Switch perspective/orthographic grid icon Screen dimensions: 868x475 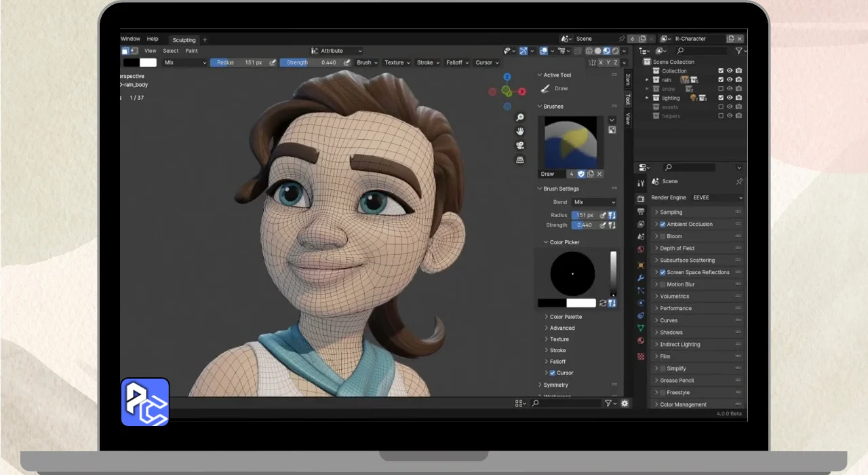tap(520, 160)
